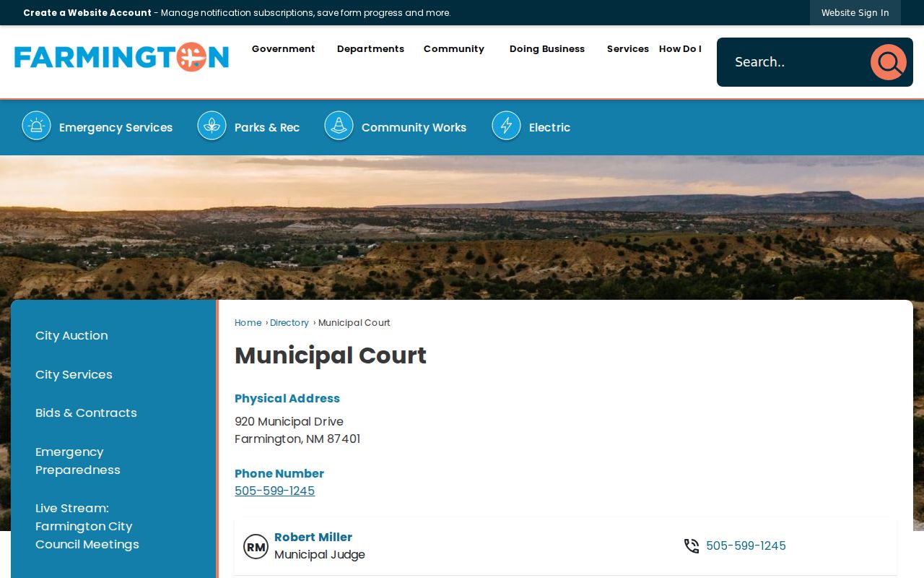Click the Electric lightning bolt icon
This screenshot has width=924, height=578.
tap(506, 126)
